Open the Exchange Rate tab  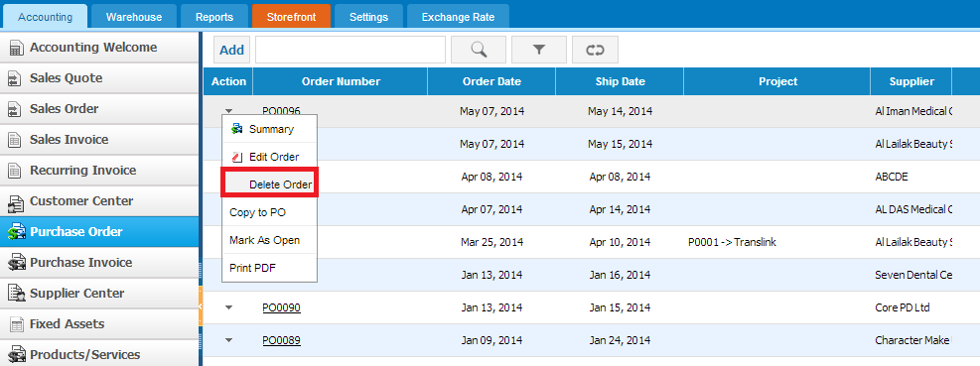[x=458, y=17]
